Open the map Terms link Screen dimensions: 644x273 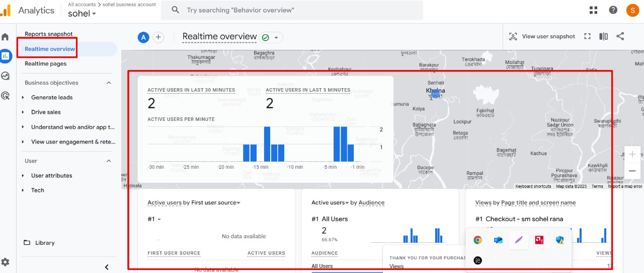pyautogui.click(x=597, y=186)
